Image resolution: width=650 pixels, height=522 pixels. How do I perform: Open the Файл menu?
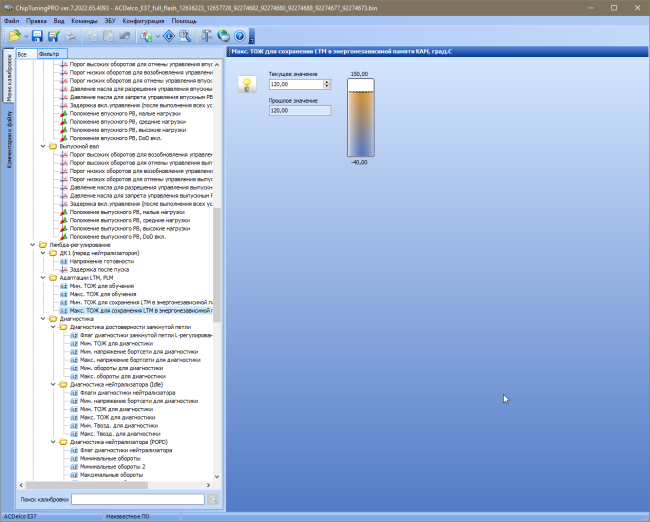click(12, 21)
